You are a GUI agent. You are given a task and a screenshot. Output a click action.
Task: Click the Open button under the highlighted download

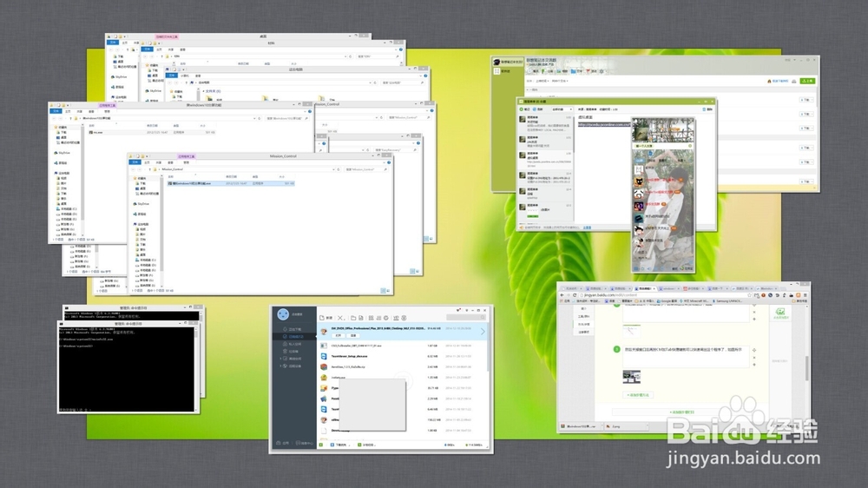(x=339, y=336)
